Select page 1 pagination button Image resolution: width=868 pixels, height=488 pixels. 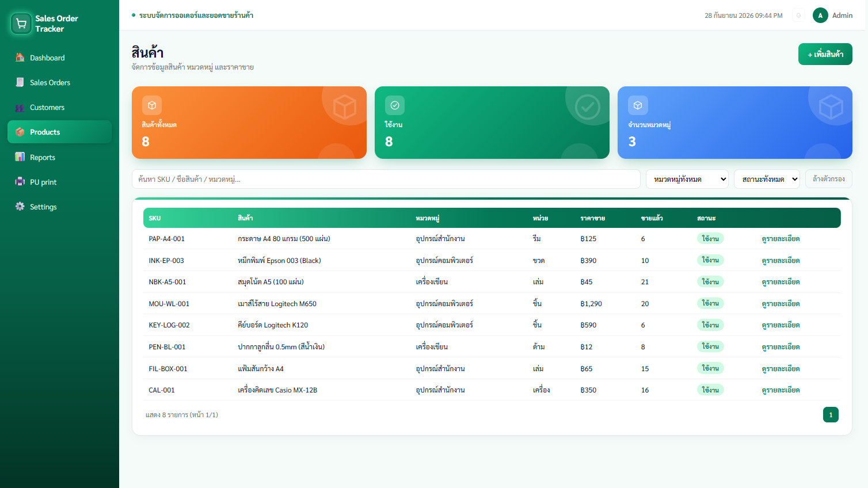point(831,415)
